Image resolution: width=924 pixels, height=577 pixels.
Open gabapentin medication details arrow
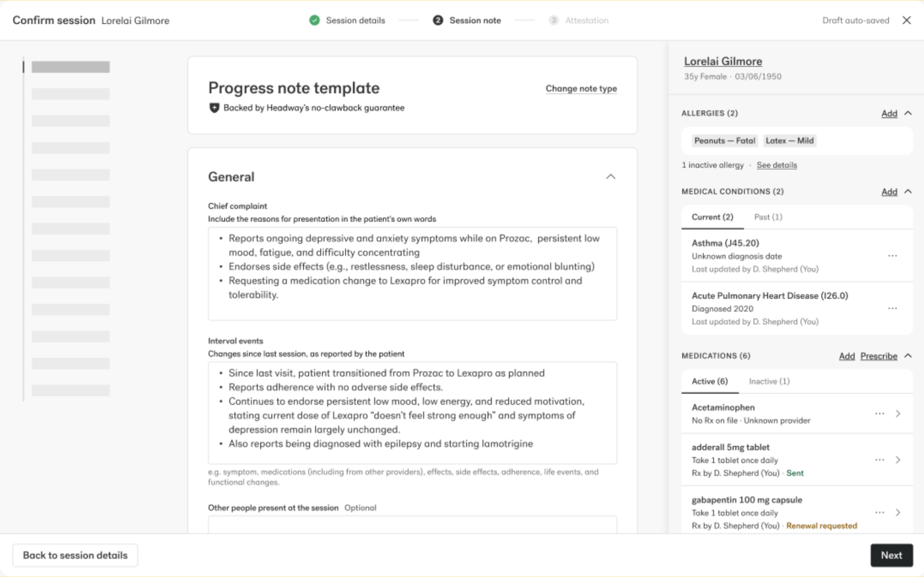tap(898, 512)
